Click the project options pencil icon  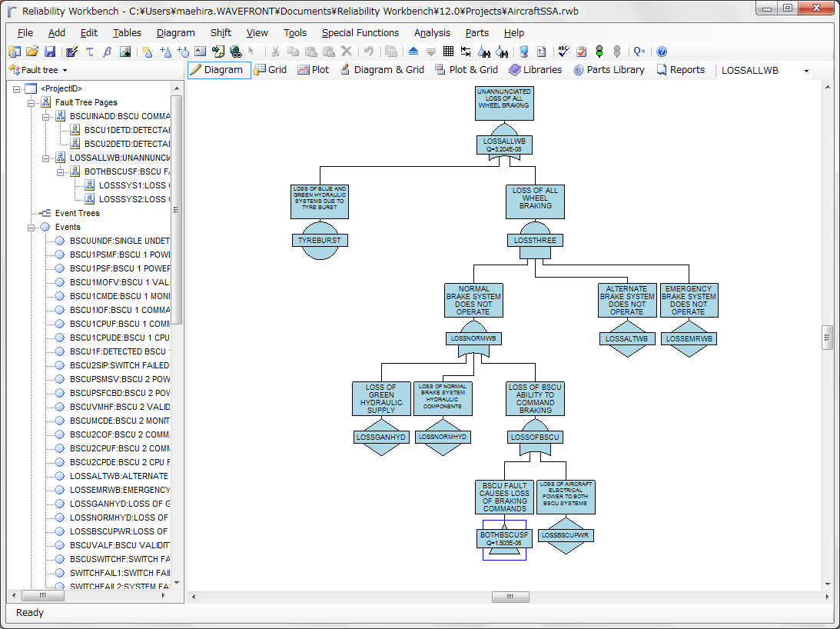(71, 52)
